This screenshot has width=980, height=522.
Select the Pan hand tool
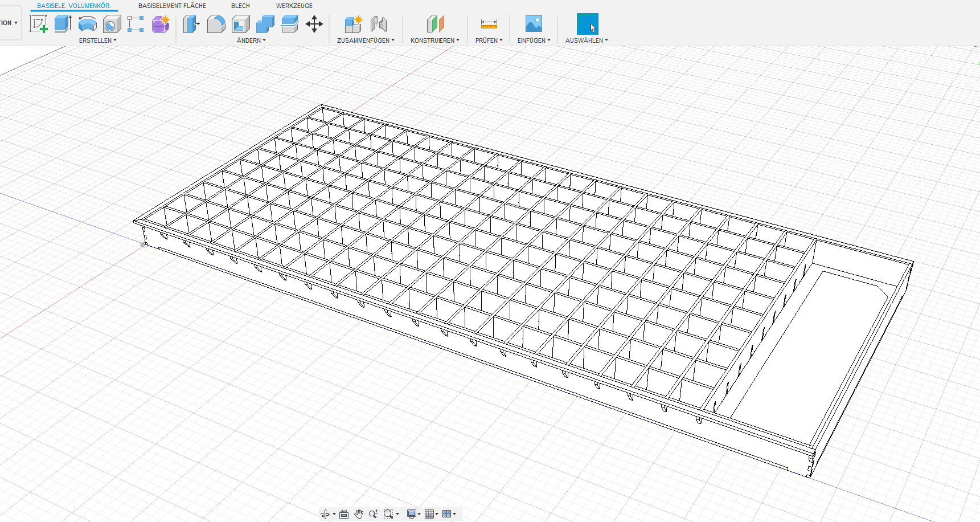(359, 514)
